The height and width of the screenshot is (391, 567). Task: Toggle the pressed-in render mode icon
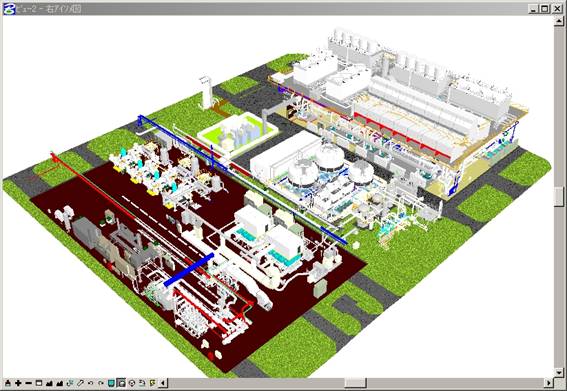[x=122, y=383]
